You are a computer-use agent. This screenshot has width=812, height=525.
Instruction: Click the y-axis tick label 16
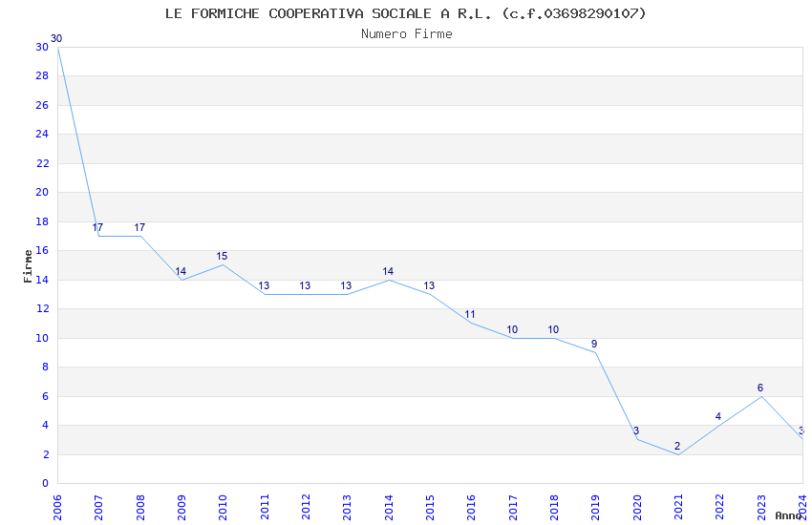click(x=42, y=251)
